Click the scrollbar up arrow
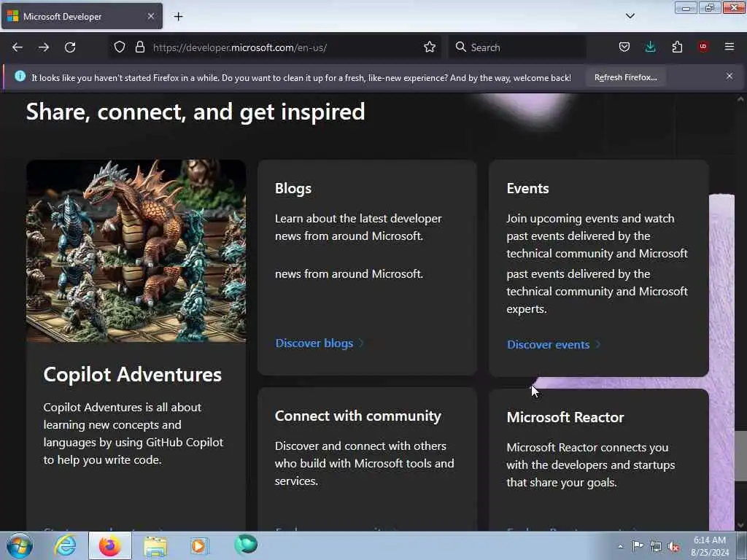 pyautogui.click(x=740, y=99)
